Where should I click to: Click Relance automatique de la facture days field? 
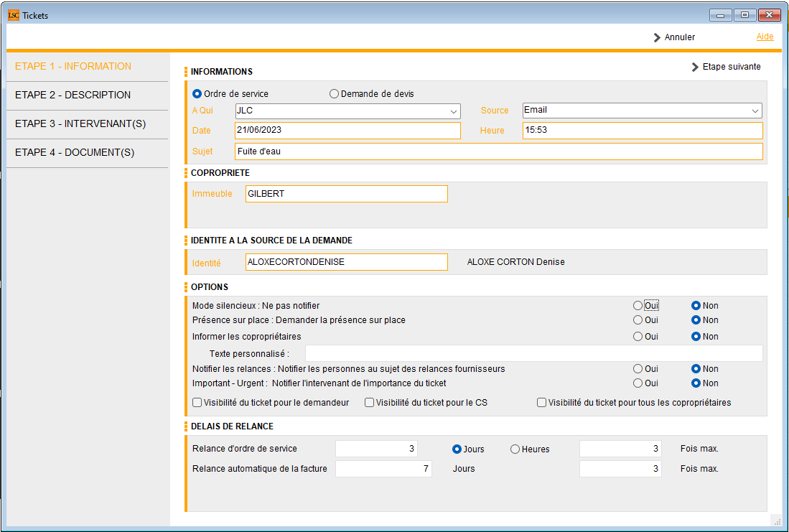[x=383, y=469]
